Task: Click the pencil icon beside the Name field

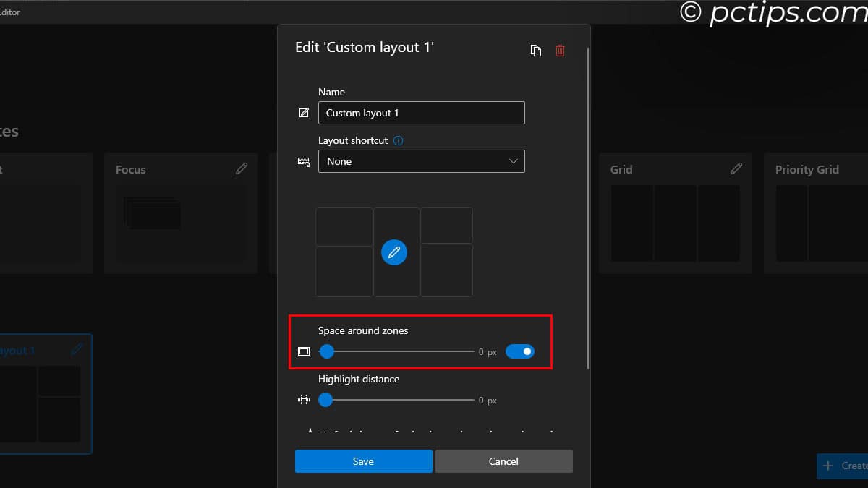Action: (304, 112)
